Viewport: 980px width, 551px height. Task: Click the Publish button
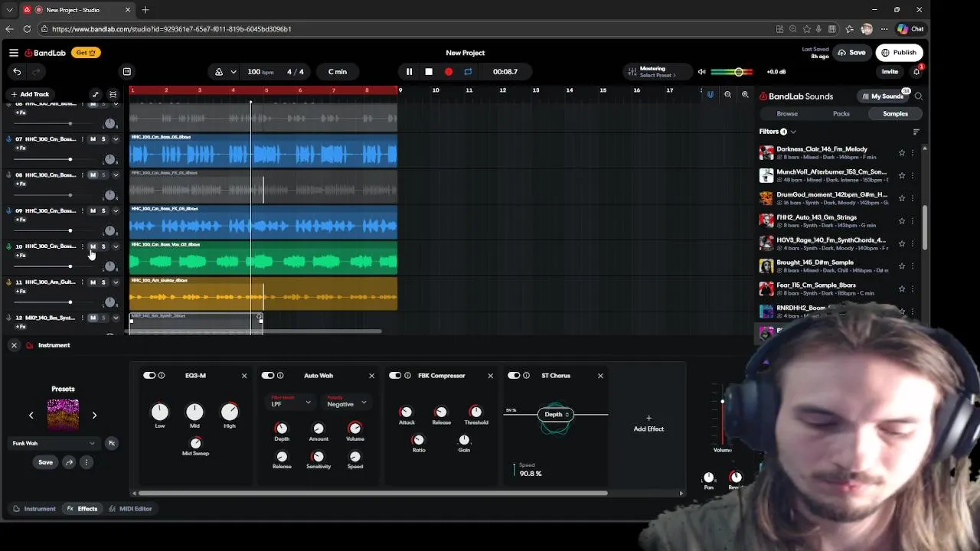point(899,53)
